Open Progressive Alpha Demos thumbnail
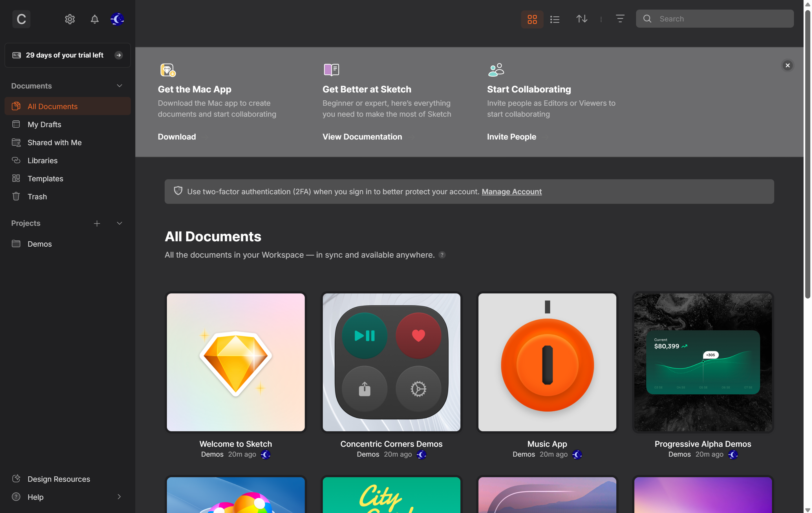This screenshot has width=812, height=513. (x=703, y=362)
